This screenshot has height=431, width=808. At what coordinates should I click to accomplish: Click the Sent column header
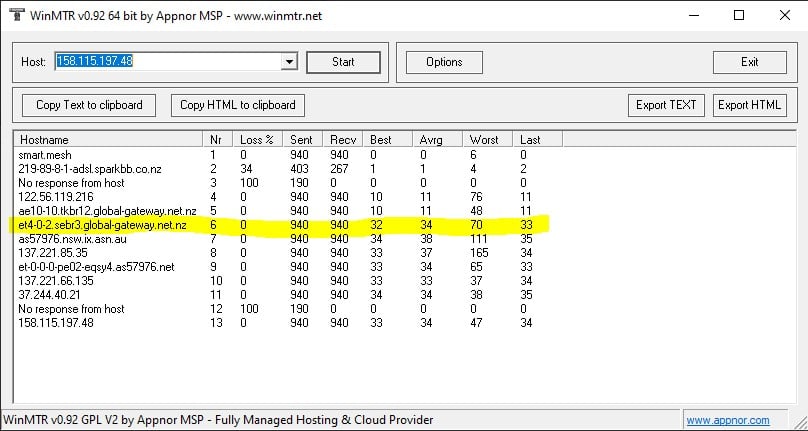[x=303, y=140]
